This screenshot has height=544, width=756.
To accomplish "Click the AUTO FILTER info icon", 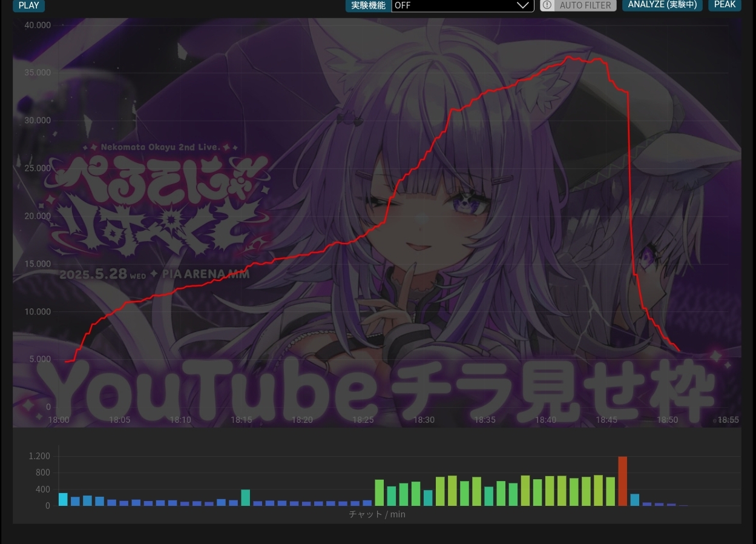I will pyautogui.click(x=547, y=5).
